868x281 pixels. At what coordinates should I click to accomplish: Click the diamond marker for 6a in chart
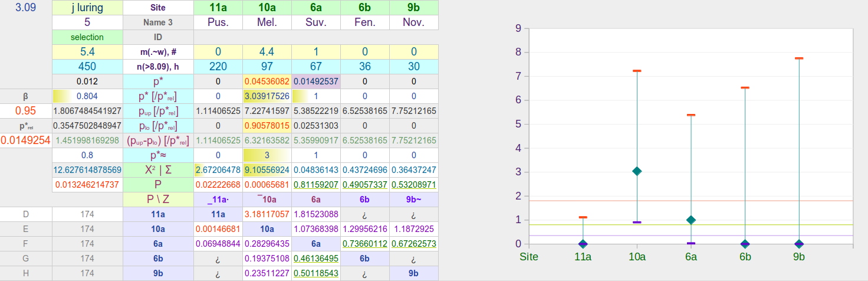691,220
